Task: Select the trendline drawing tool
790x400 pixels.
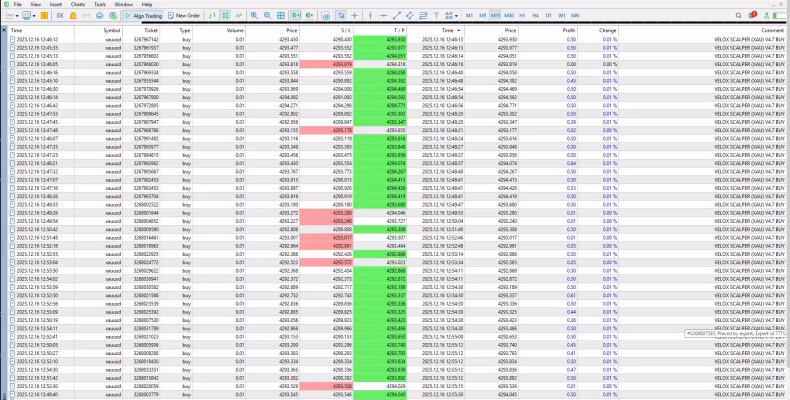Action: [x=397, y=16]
